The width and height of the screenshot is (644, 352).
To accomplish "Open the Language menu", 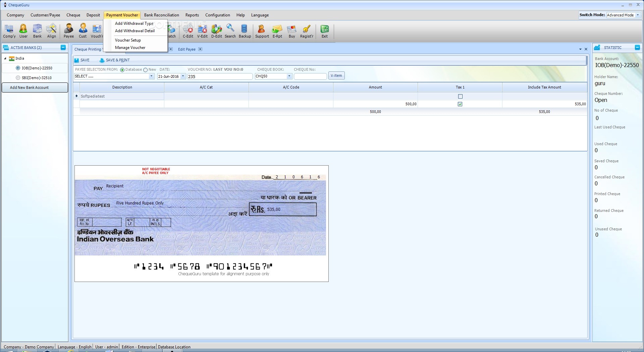I will [260, 15].
